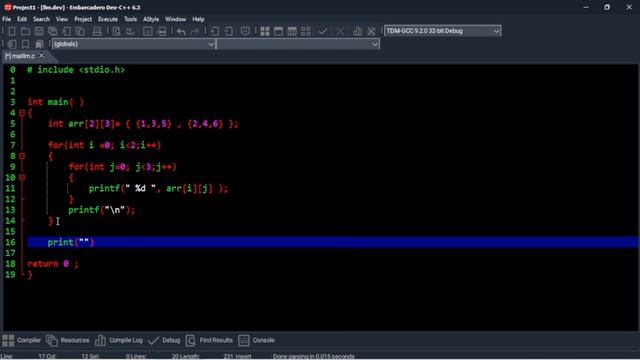Switch to the Compiler bottom tab

coord(22,340)
